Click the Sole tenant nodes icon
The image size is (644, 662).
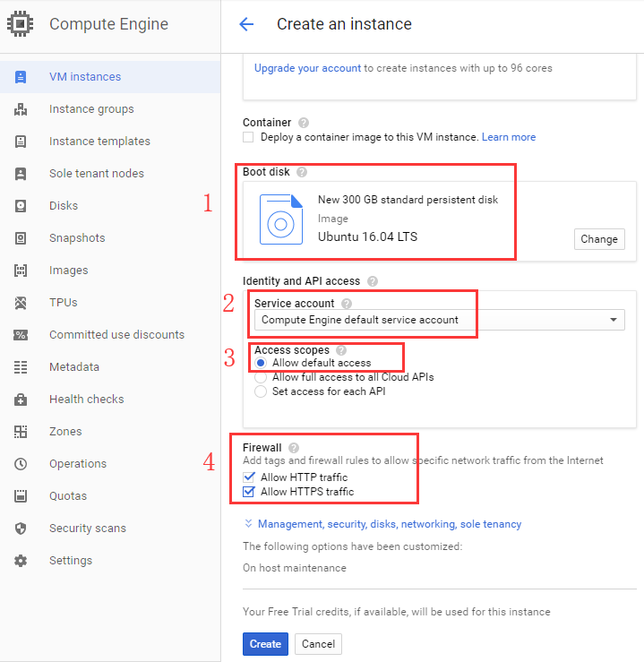click(21, 174)
